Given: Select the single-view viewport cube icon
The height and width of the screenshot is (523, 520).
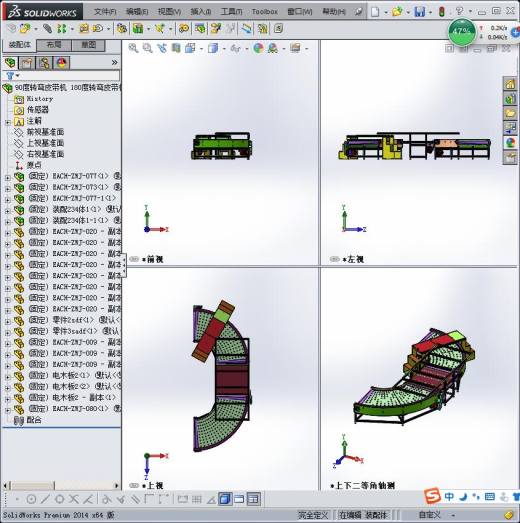Looking at the screenshot, I should coord(225,499).
